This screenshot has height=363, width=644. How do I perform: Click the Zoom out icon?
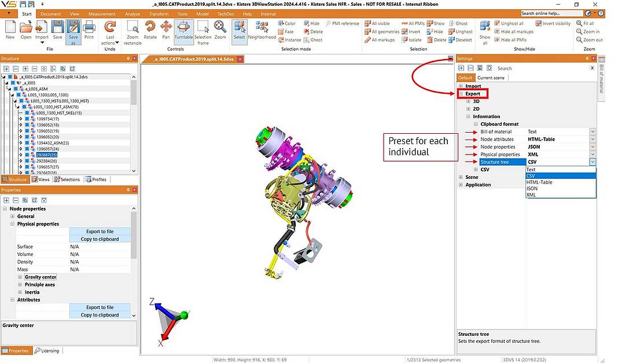[x=590, y=40]
